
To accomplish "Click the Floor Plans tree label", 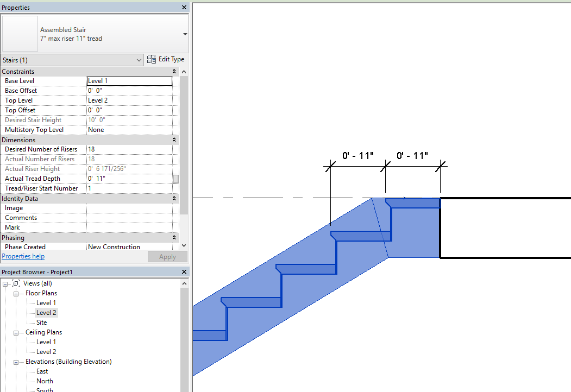I will 41,293.
